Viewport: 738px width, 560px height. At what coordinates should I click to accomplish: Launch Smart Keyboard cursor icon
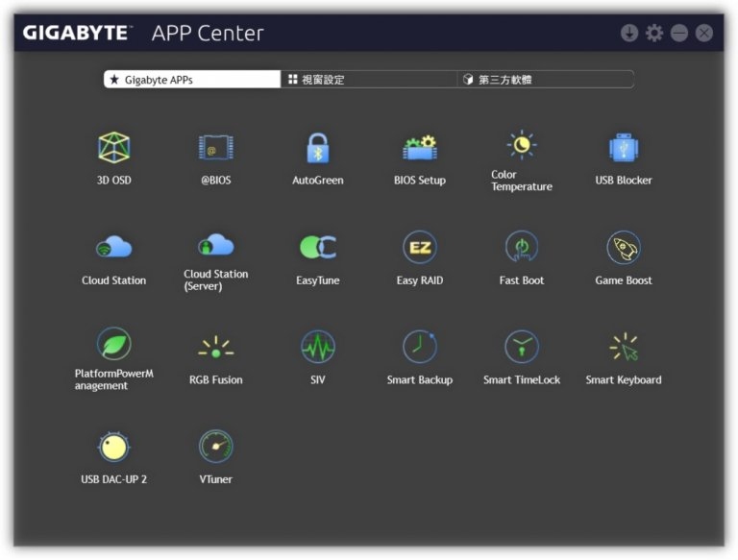(624, 347)
